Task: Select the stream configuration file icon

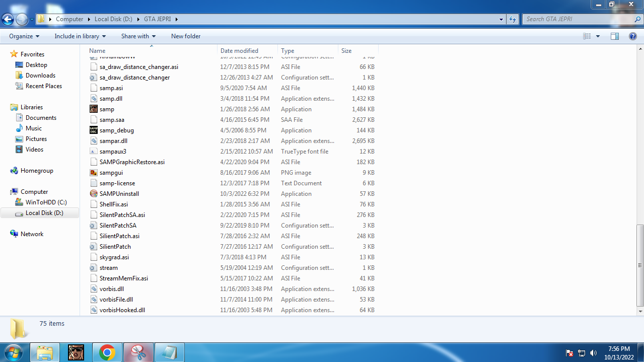Action: [x=93, y=268]
